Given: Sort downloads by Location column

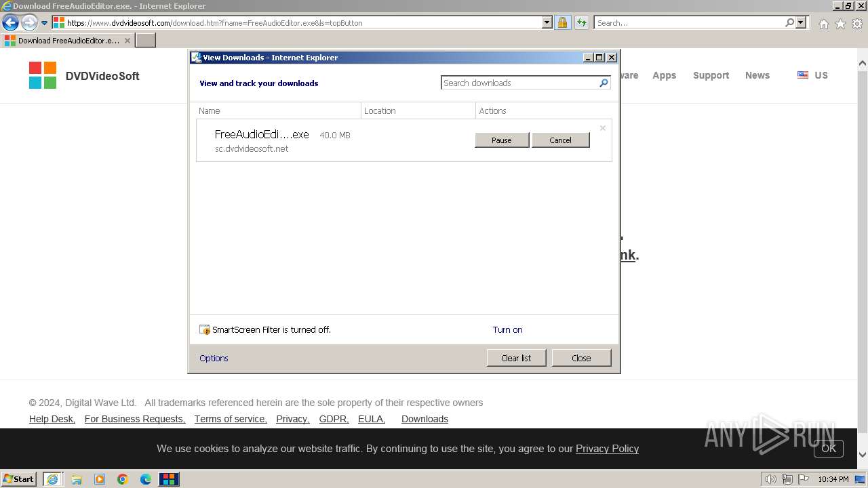Looking at the screenshot, I should point(418,110).
